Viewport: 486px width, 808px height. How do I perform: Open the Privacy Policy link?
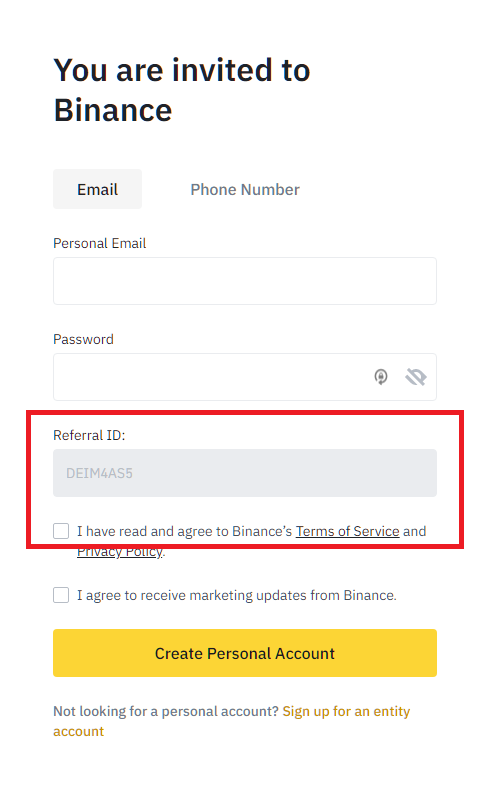coord(120,551)
